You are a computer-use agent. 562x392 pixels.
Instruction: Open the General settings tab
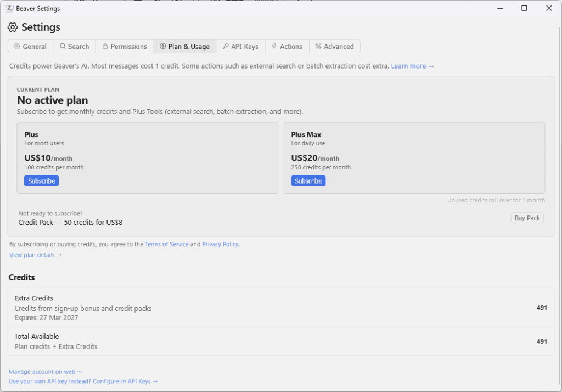pos(30,47)
